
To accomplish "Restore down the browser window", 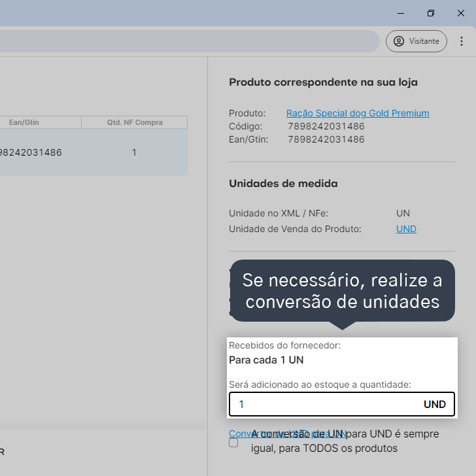I will click(x=431, y=13).
